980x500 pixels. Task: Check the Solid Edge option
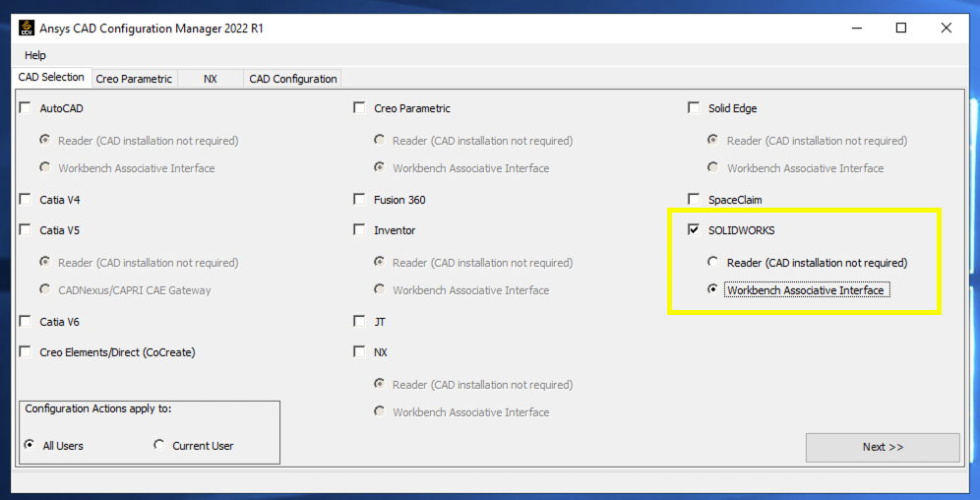[x=694, y=108]
